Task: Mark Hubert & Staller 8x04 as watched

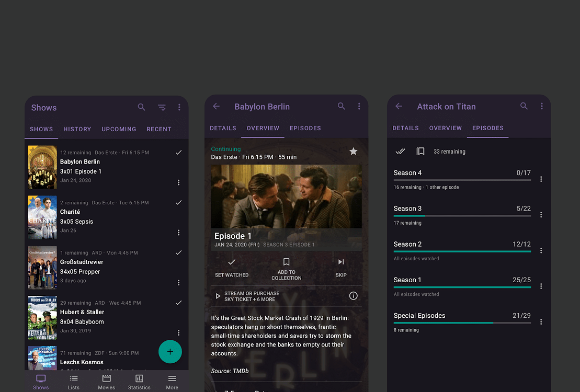Action: [179, 303]
